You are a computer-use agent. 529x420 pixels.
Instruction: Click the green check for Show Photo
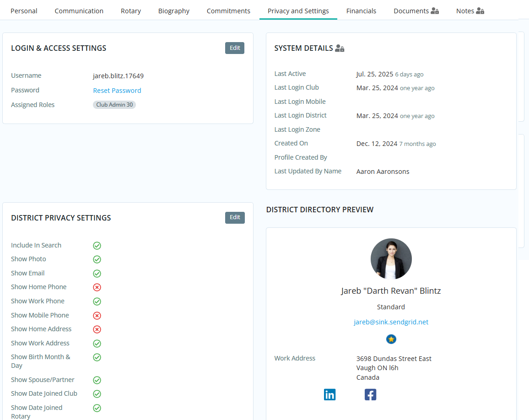click(x=97, y=259)
